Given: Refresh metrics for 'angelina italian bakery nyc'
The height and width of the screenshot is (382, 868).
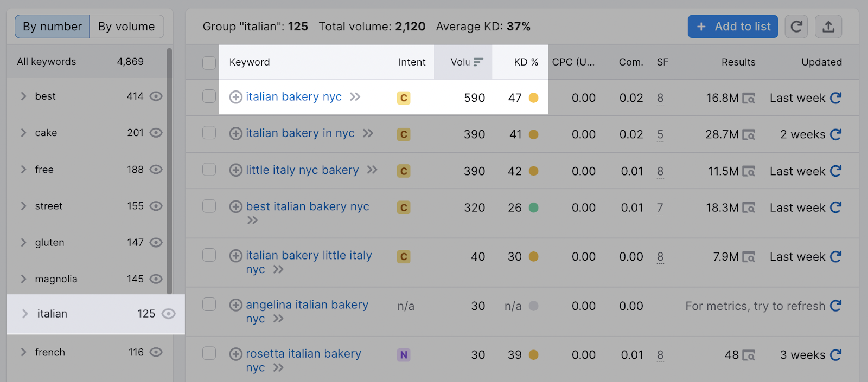Looking at the screenshot, I should click(835, 306).
